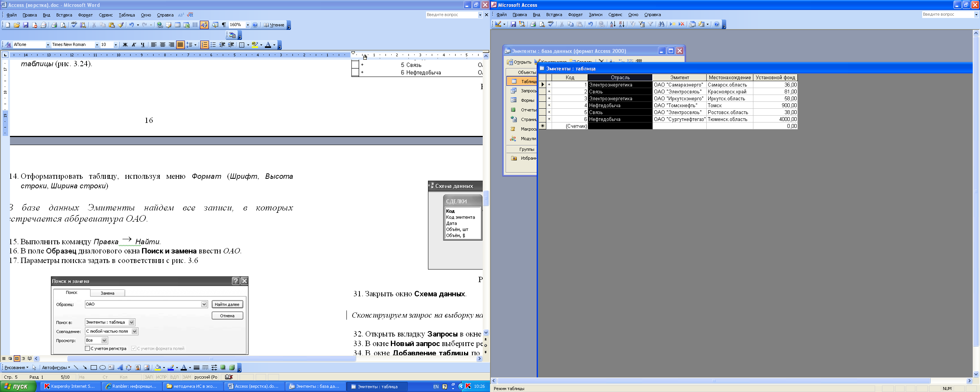Screen dimensions: 980x392
Task: Select the Line tool on Drawing toolbar
Action: tap(76, 367)
